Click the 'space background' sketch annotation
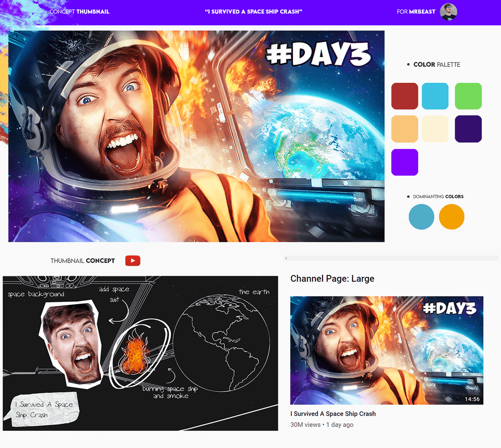This screenshot has height=448, width=501. pos(36,294)
